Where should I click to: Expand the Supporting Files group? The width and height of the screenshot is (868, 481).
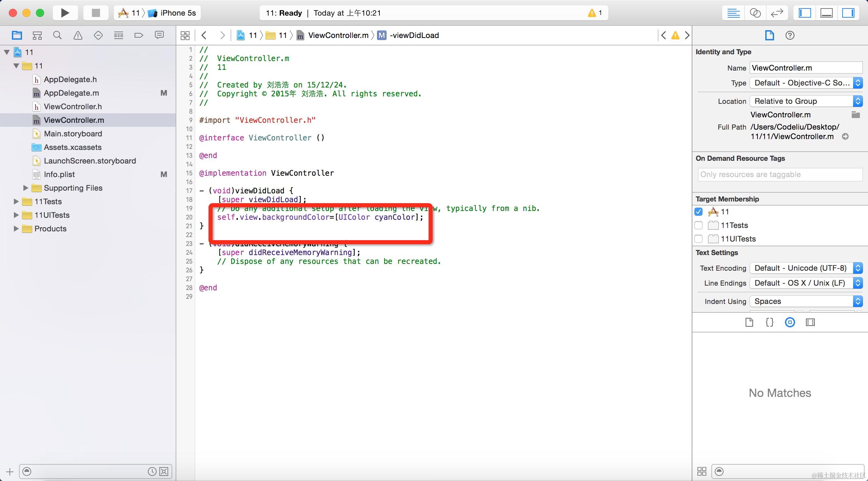click(x=25, y=188)
